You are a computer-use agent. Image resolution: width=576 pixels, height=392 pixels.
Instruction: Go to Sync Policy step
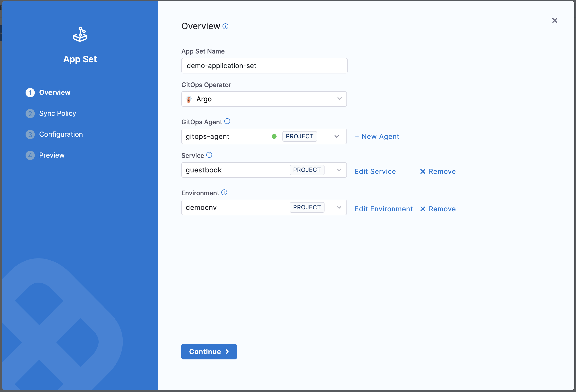[57, 113]
